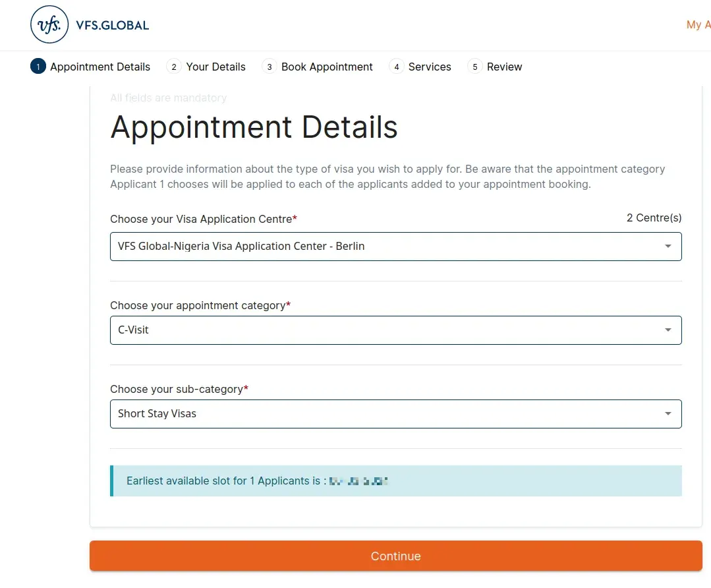Click the chevron on the Visa Application Centre field
Screen dimensions: 711x588
(668, 246)
